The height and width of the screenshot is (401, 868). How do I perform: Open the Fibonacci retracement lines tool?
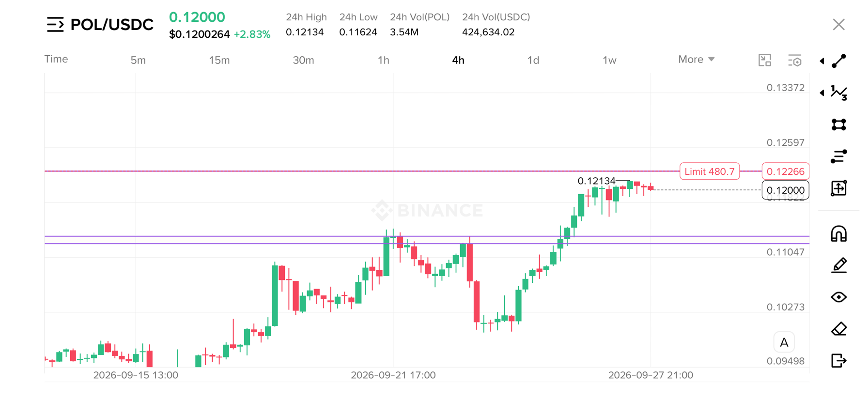pyautogui.click(x=839, y=156)
